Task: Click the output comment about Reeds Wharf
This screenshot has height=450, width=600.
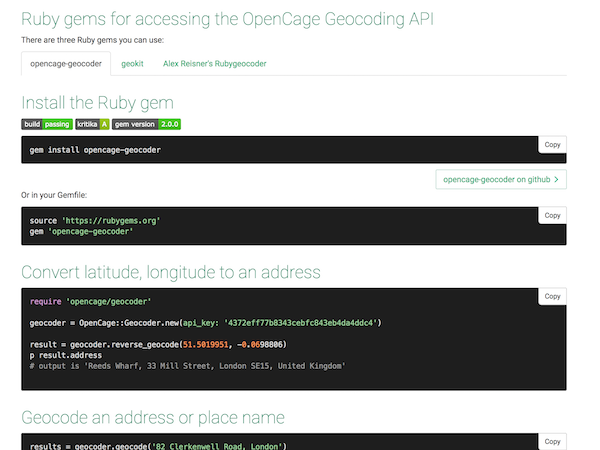Action: (188, 366)
